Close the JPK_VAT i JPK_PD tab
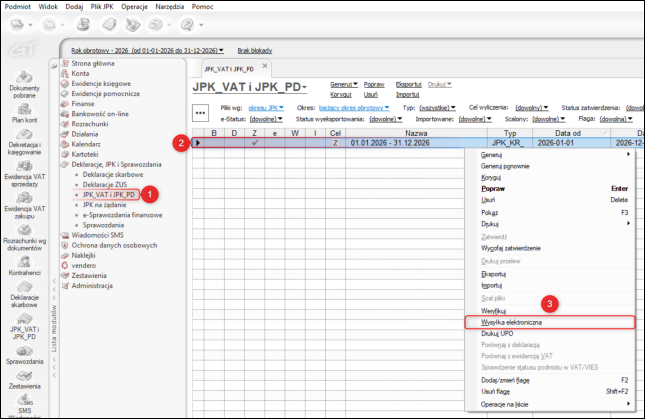The image size is (645, 419). [265, 66]
